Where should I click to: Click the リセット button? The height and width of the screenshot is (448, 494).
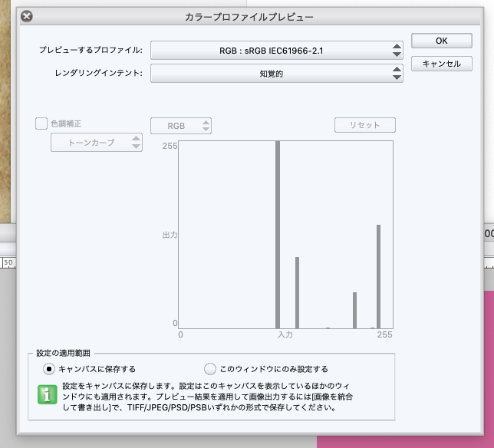(x=365, y=125)
